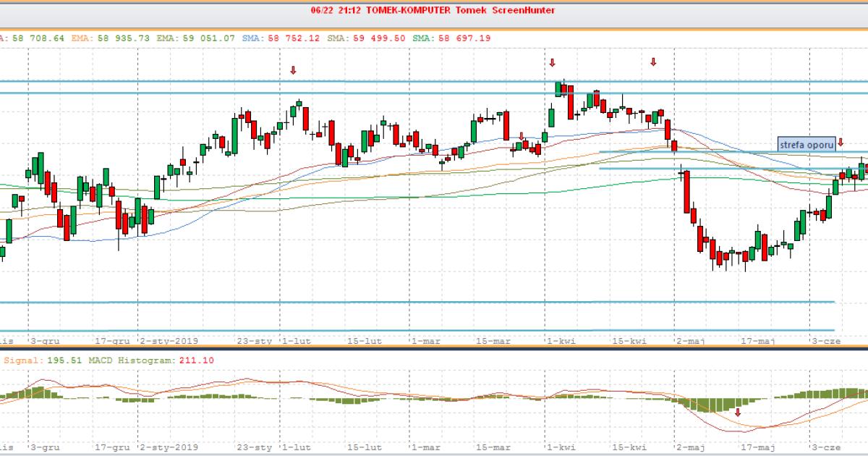Click small red arrow near late-March candles
Image resolution: width=868 pixels, height=456 pixels.
point(522,136)
